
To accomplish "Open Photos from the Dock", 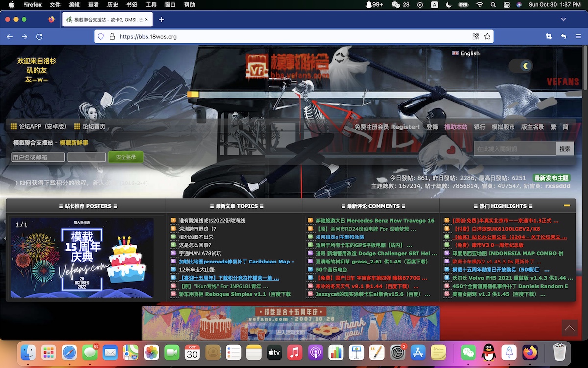I will [x=151, y=352].
